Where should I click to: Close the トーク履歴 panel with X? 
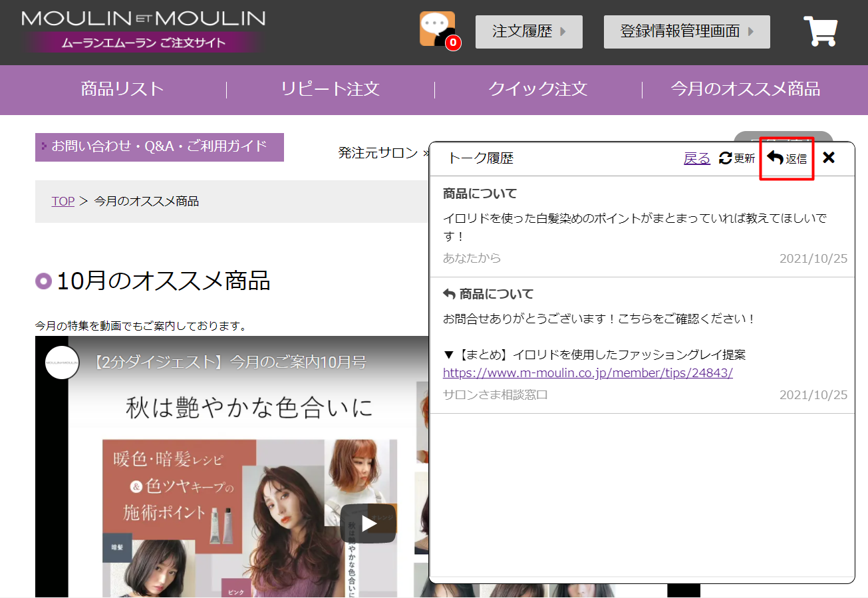pos(828,158)
